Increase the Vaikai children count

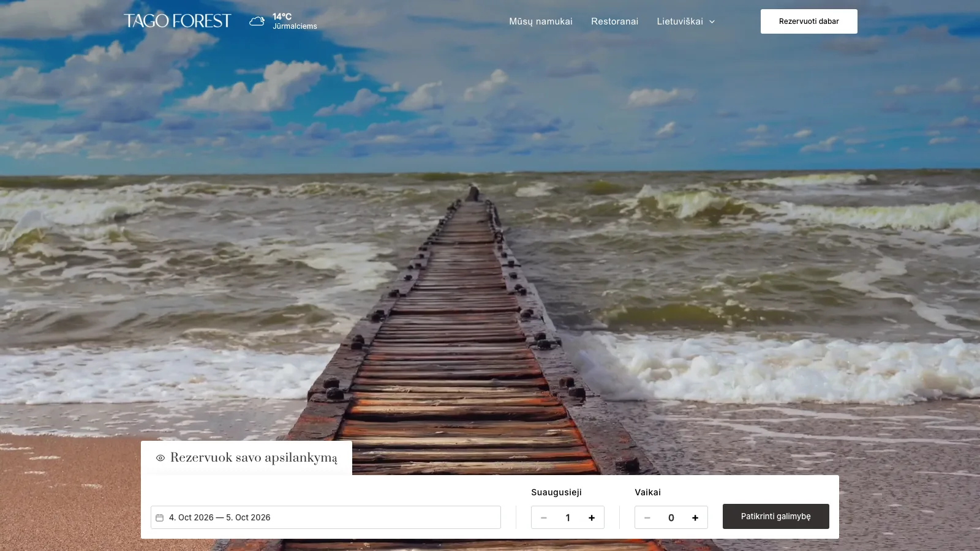[x=695, y=518]
